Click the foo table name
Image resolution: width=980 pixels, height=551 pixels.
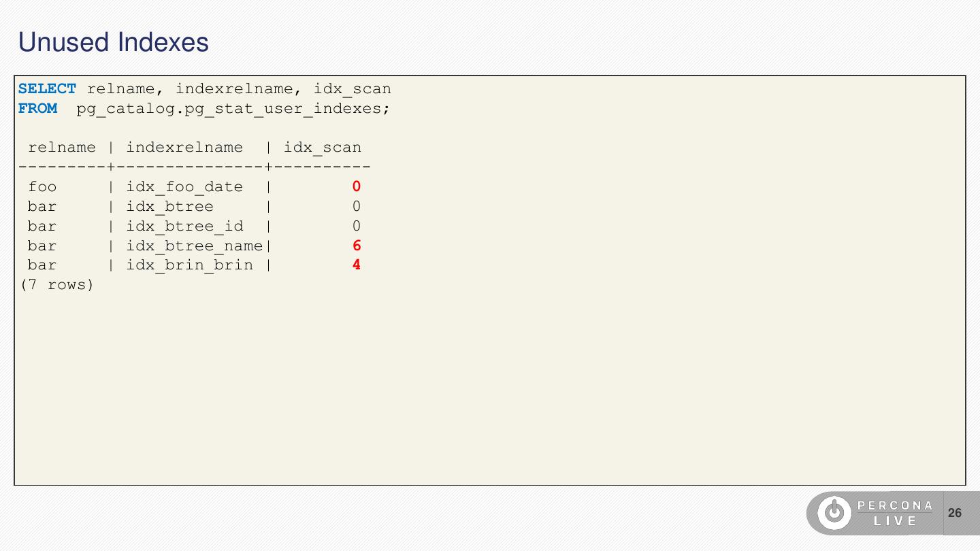click(x=42, y=187)
